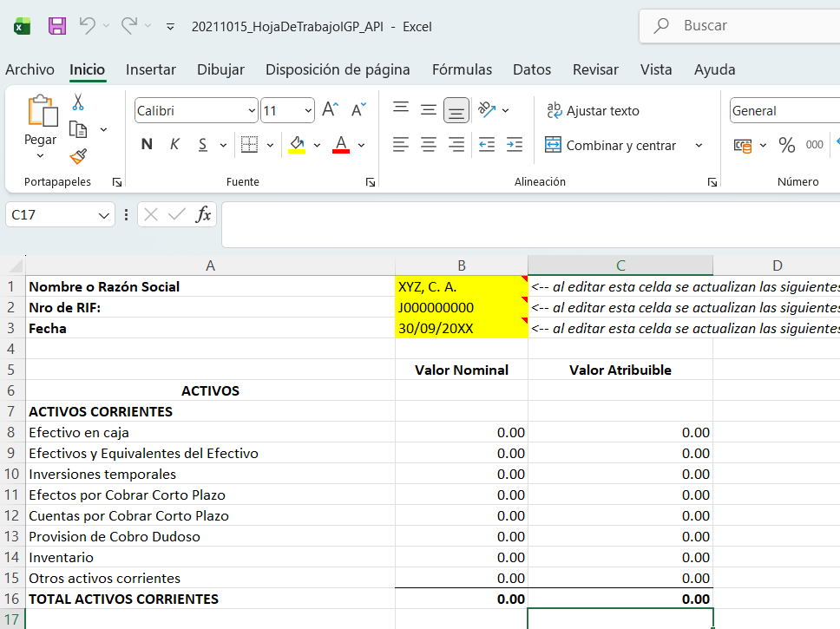The image size is (840, 629).
Task: Toggle Italic formatting (K)
Action: pyautogui.click(x=174, y=145)
